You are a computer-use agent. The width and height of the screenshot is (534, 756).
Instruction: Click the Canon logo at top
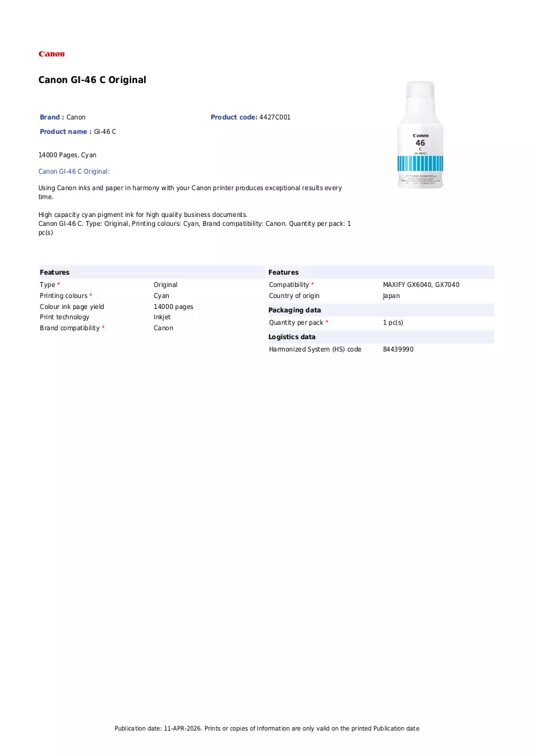pos(51,54)
